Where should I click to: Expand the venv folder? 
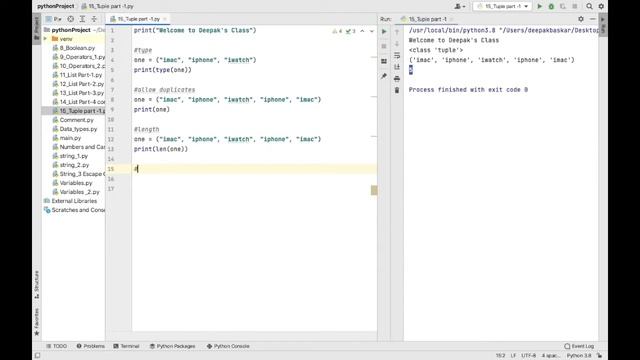[x=45, y=39]
